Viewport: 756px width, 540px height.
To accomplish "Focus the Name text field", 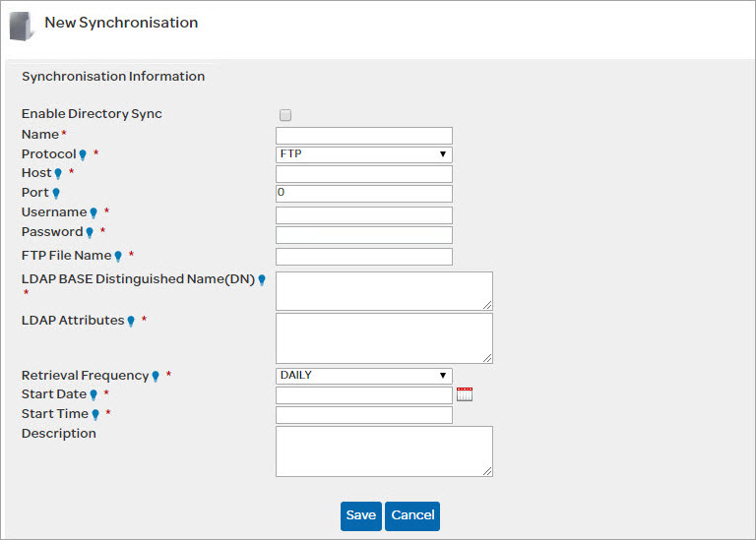I will pyautogui.click(x=363, y=136).
